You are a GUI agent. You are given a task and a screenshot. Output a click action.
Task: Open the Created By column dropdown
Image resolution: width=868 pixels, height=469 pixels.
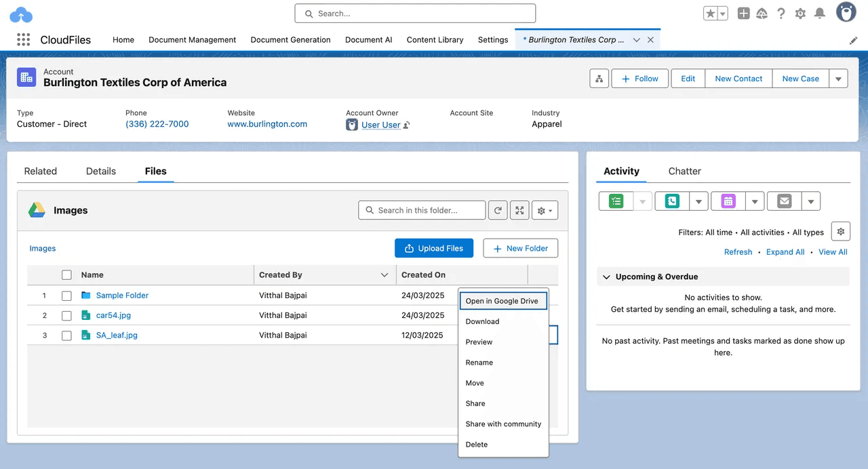(384, 274)
